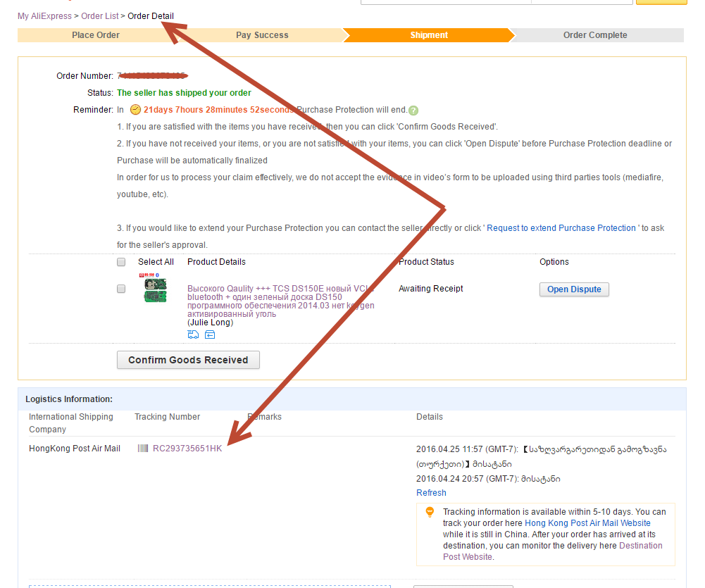The height and width of the screenshot is (588, 705).
Task: Select the Shipment progress step
Action: (x=429, y=35)
